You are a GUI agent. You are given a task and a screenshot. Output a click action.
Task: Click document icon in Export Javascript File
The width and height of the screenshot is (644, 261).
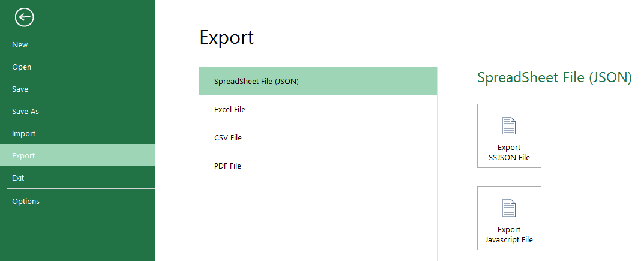[x=509, y=208]
